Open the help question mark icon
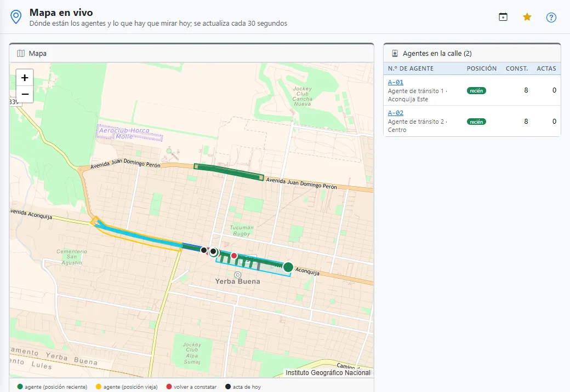This screenshot has width=570, height=392. pyautogui.click(x=551, y=17)
